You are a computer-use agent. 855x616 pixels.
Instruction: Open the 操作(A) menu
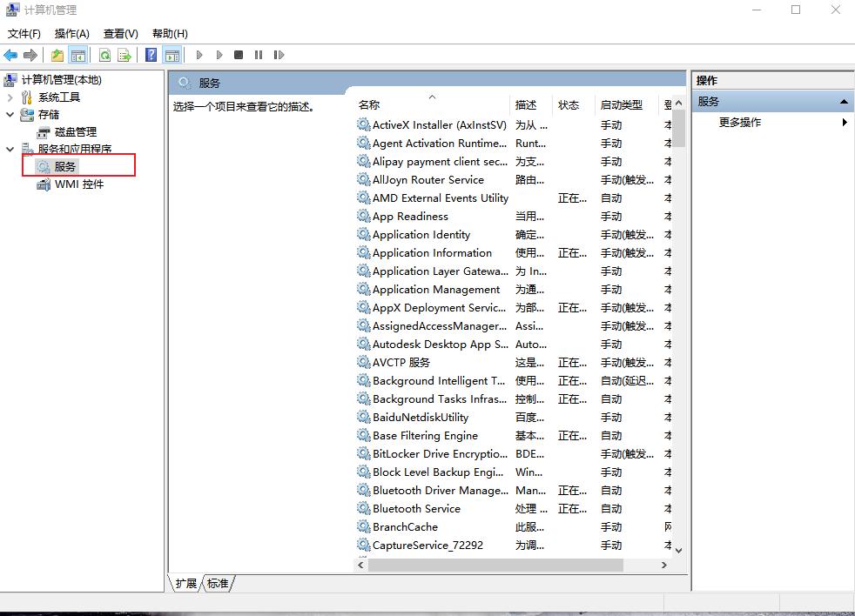tap(73, 33)
